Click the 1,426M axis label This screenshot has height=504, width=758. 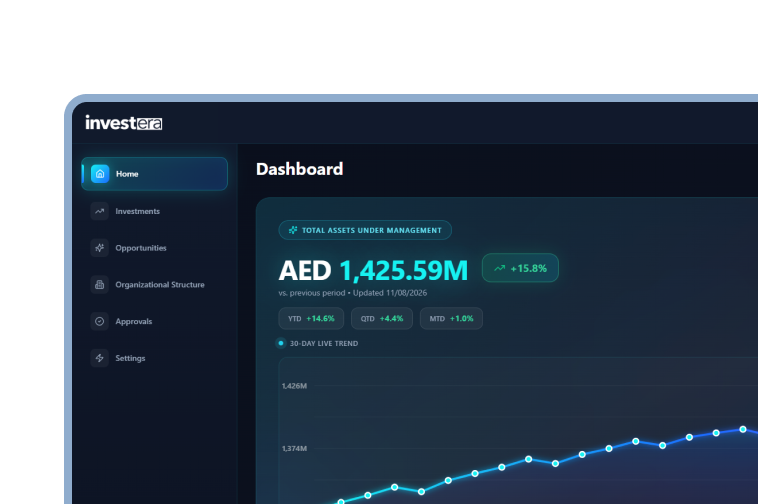294,386
